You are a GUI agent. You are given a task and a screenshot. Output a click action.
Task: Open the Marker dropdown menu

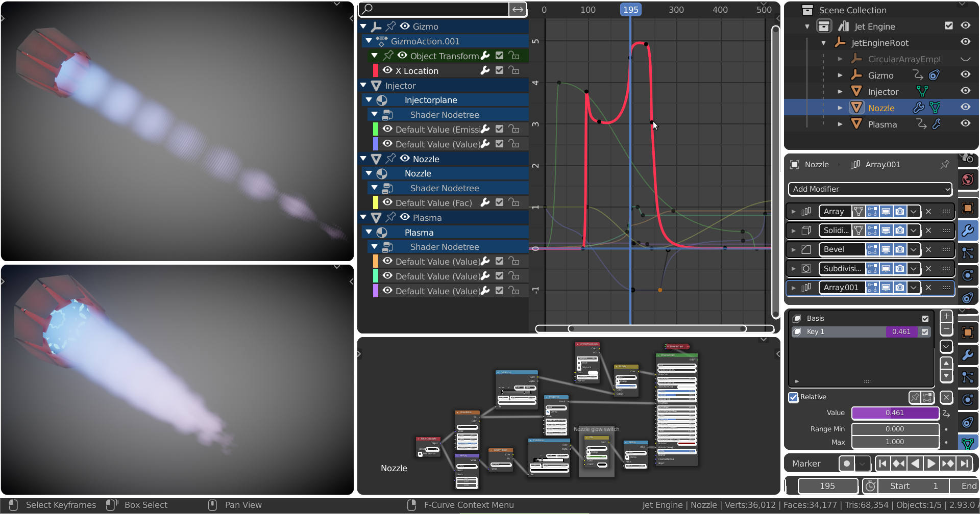[x=863, y=464]
